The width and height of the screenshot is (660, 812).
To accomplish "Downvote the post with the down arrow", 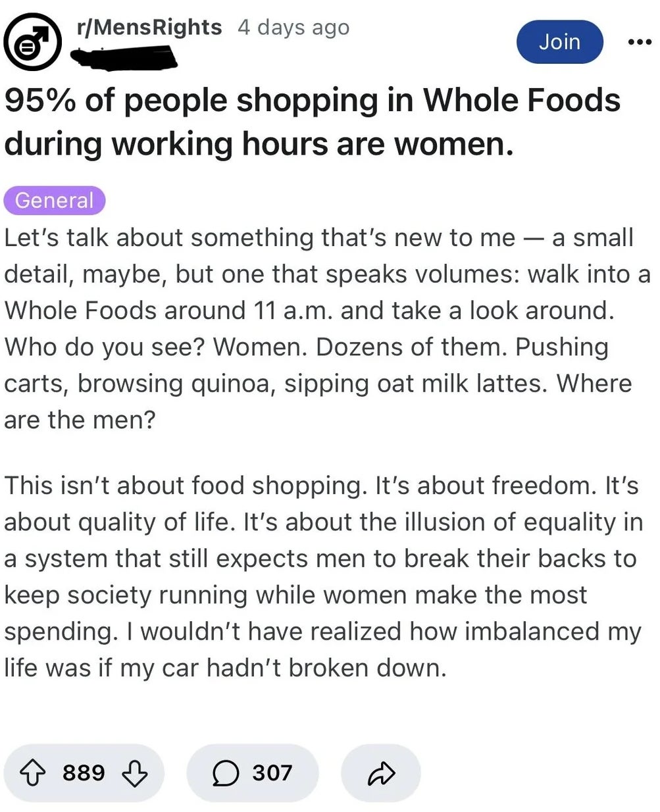I will point(135,773).
